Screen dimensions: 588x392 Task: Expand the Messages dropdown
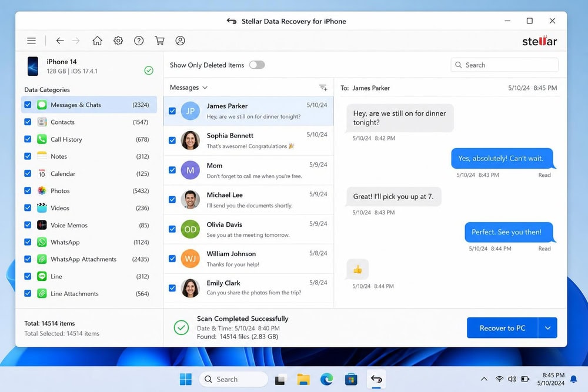[x=189, y=88]
